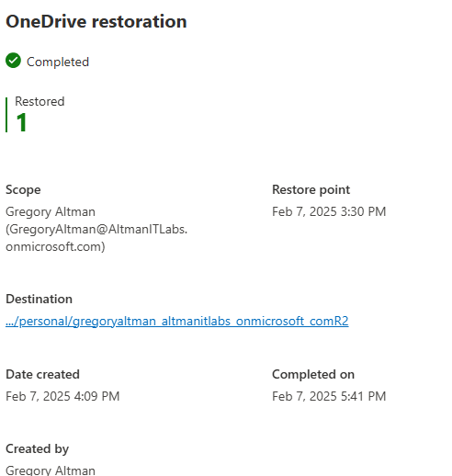This screenshot has height=476, width=452.
Task: Click the Completed status text
Action: [58, 62]
